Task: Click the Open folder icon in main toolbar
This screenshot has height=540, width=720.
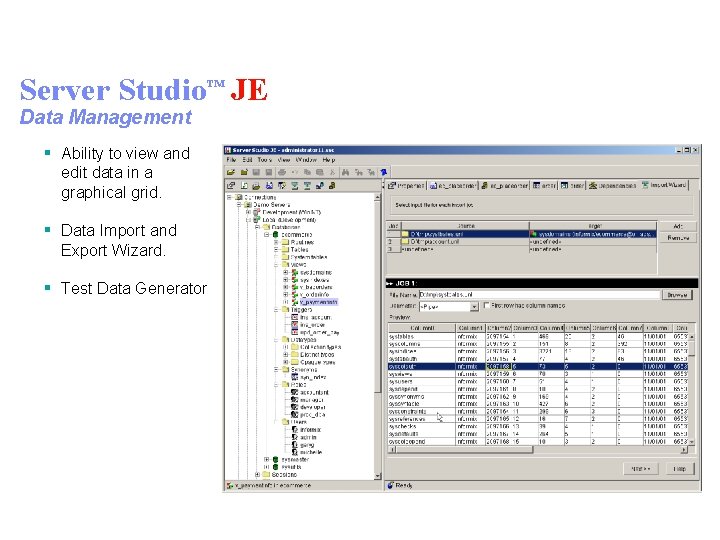Action: tap(231, 172)
